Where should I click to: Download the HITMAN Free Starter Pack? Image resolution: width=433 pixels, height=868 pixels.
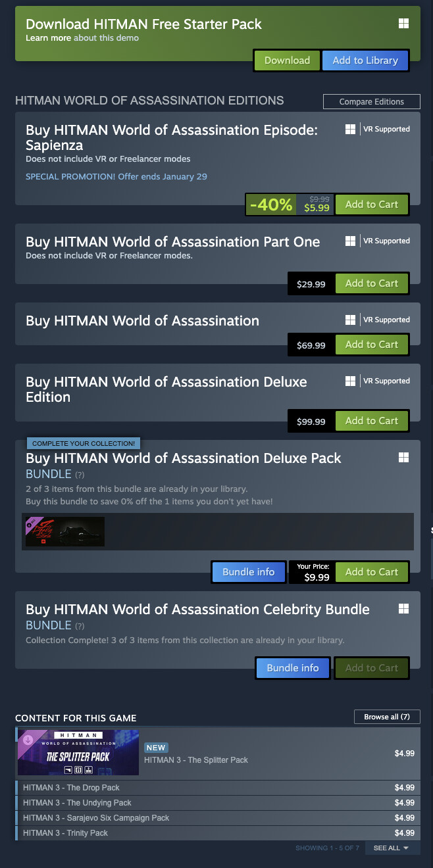tap(287, 60)
